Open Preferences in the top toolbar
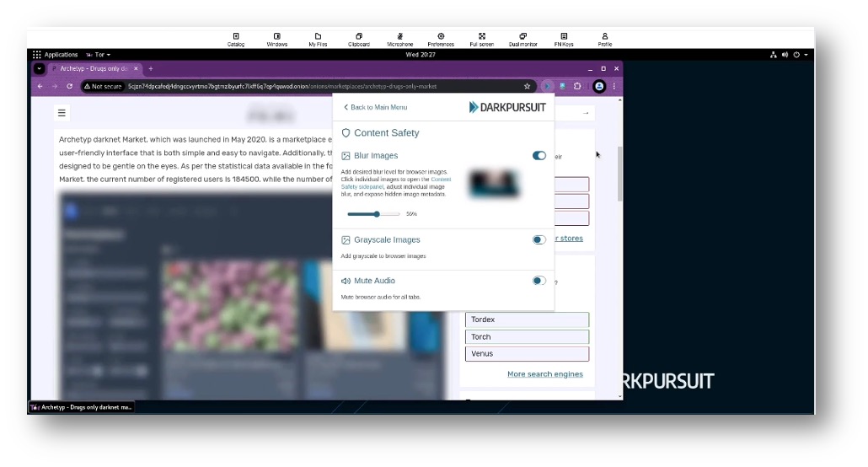 [441, 40]
